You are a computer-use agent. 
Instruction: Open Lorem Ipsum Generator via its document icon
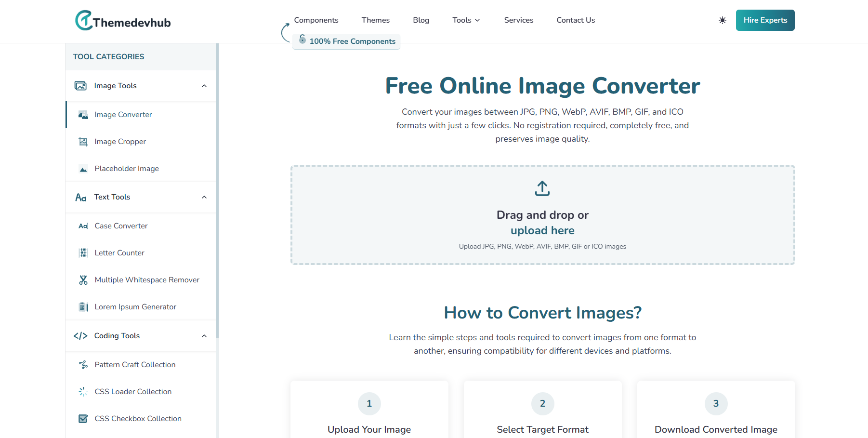click(83, 306)
